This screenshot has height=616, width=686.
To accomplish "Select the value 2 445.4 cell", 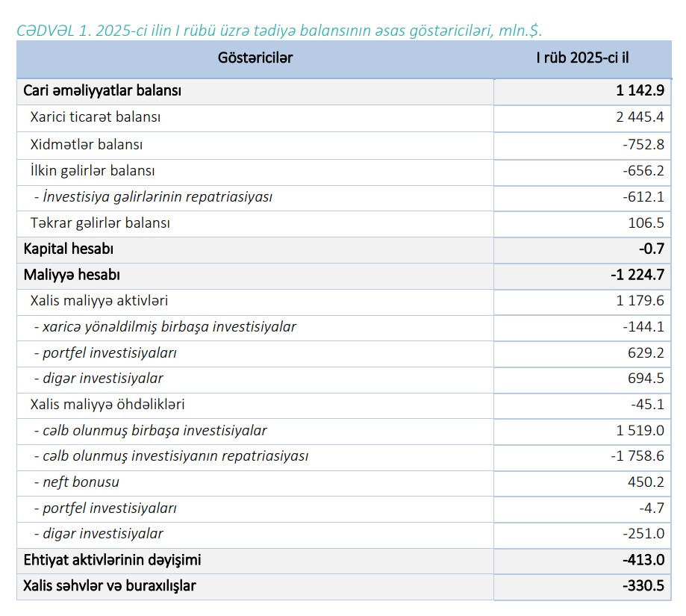I will pos(640,117).
